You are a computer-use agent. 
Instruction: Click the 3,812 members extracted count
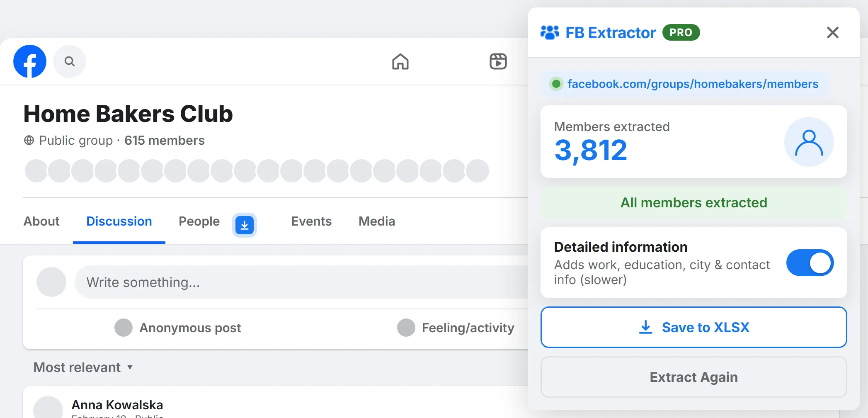[x=591, y=150]
